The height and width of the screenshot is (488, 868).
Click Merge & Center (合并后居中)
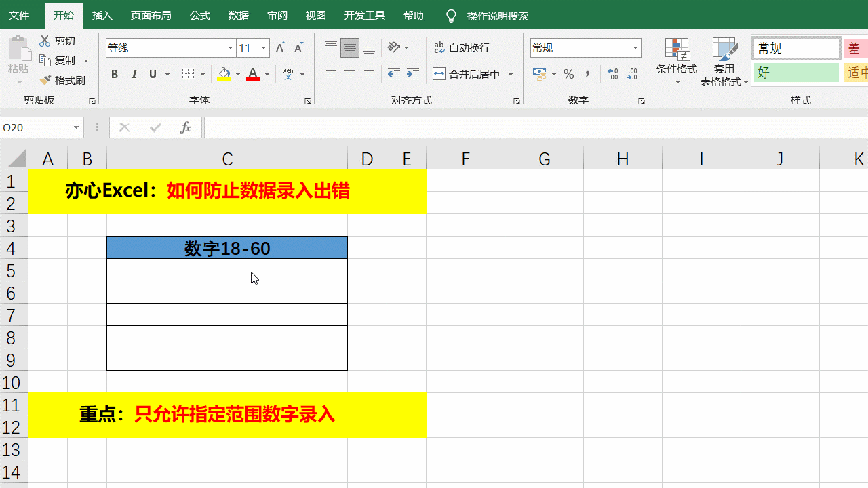[x=467, y=74]
